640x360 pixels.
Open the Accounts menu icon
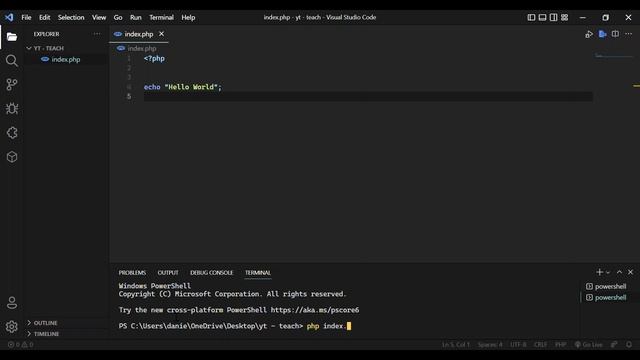point(12,303)
